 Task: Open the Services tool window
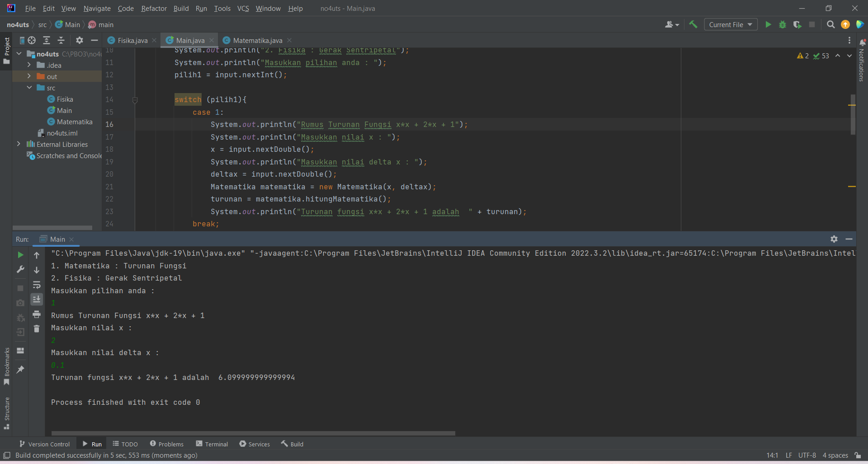[255, 444]
